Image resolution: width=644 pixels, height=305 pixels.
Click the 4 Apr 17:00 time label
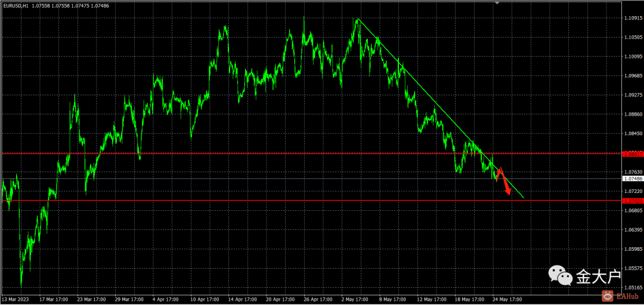(x=166, y=299)
